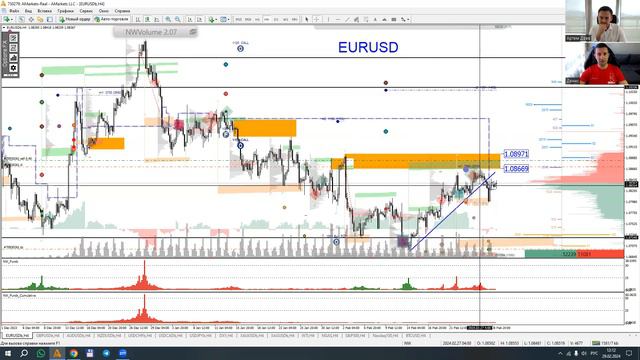Image resolution: width=640 pixels, height=360 pixels.
Task: Open the Справка menu
Action: (122, 11)
